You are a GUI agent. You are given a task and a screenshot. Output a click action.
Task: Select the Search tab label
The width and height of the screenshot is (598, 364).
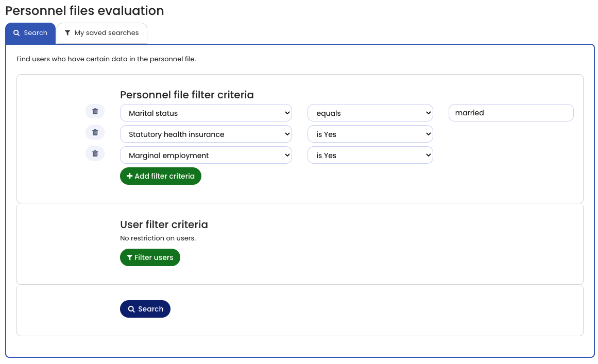[36, 33]
